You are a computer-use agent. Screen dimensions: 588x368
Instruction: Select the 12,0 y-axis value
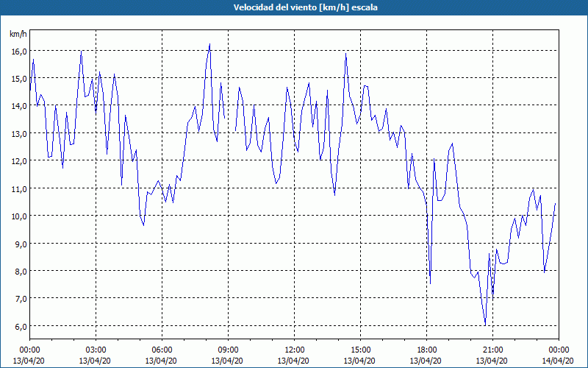[x=19, y=161]
